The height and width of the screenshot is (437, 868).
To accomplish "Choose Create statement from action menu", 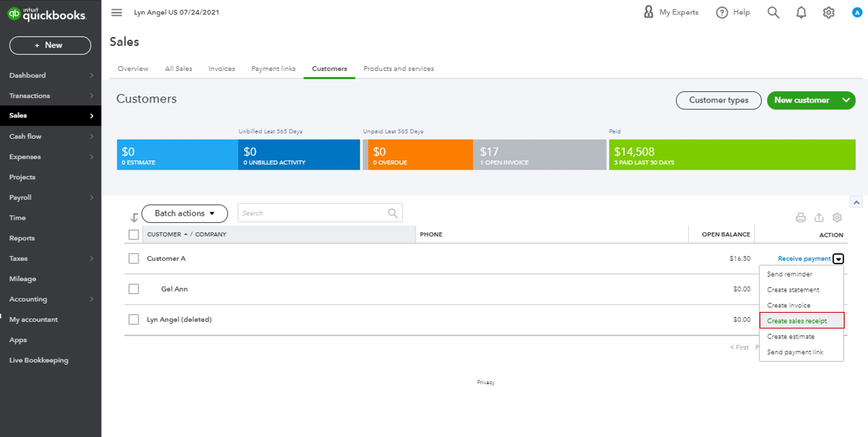I will pyautogui.click(x=801, y=289).
